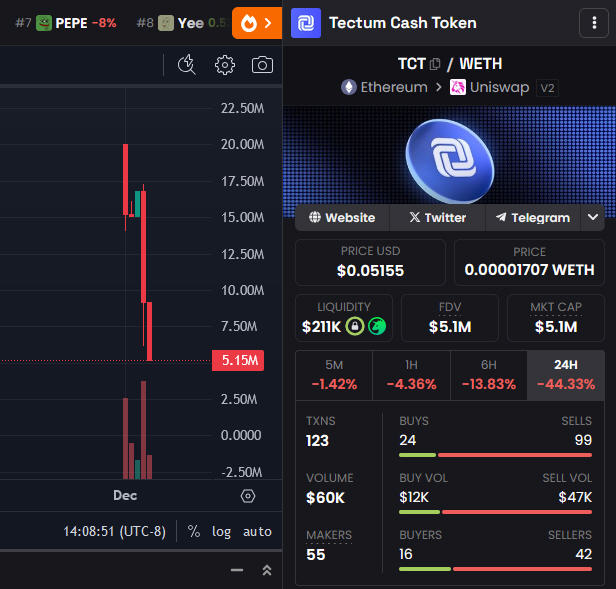Click the Tectum Cash Token logo icon
616x589 pixels.
(x=306, y=23)
